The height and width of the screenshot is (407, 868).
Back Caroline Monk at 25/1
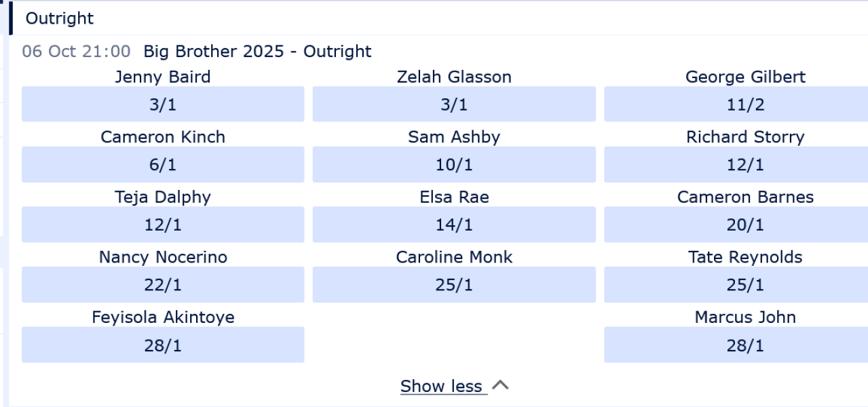tap(454, 285)
